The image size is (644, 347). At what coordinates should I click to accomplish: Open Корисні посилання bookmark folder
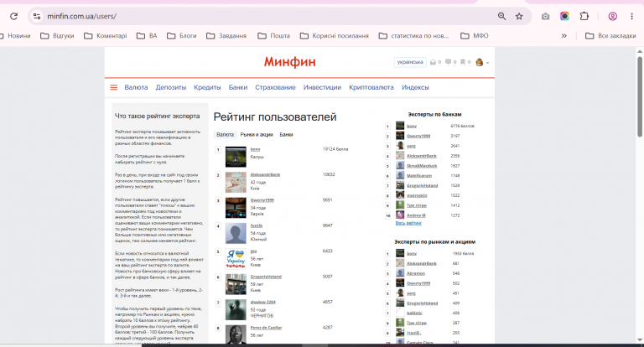point(335,36)
